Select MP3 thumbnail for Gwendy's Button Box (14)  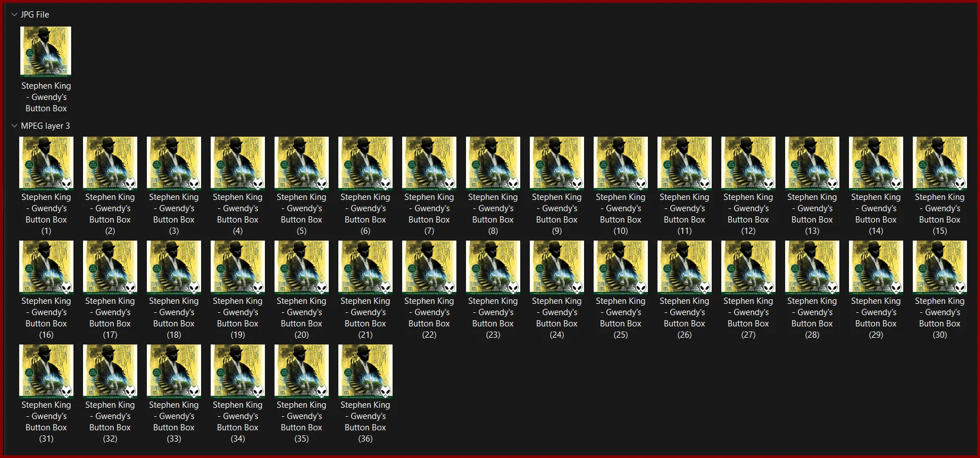click(876, 163)
